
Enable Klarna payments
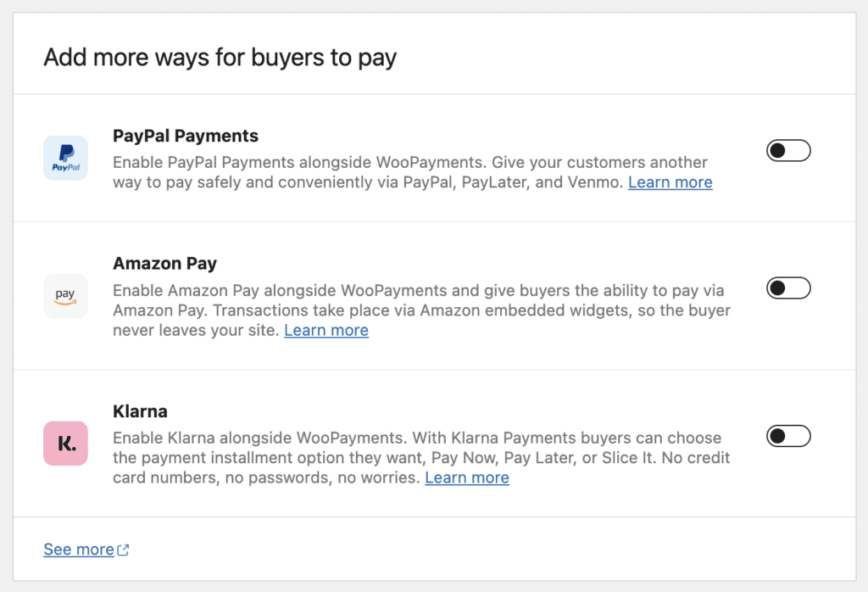pos(787,436)
